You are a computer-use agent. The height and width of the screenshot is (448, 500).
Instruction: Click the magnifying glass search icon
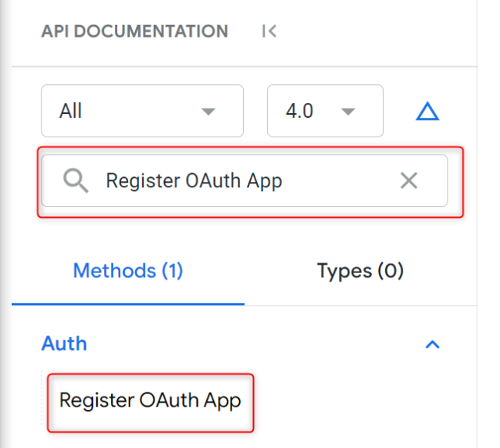point(75,181)
